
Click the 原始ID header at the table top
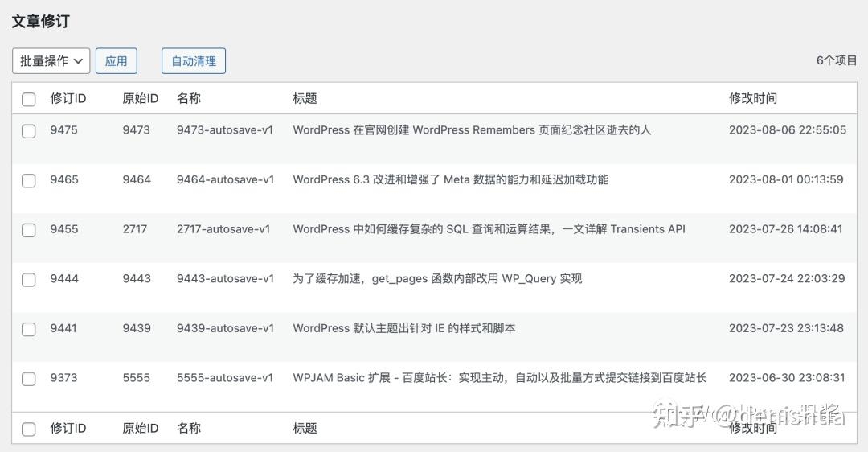click(141, 99)
